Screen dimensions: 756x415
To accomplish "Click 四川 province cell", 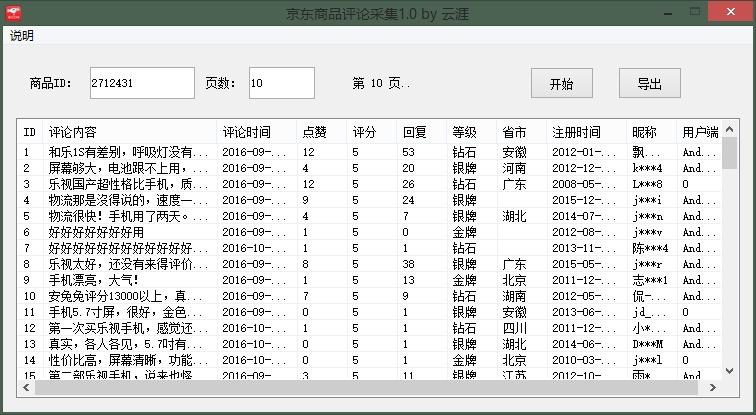I will pos(514,328).
